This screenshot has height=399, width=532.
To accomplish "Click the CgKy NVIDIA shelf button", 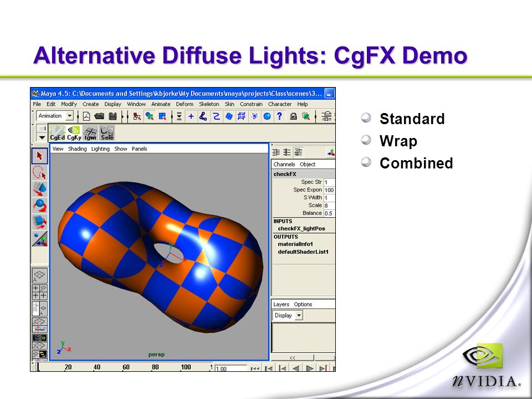I will tap(74, 132).
